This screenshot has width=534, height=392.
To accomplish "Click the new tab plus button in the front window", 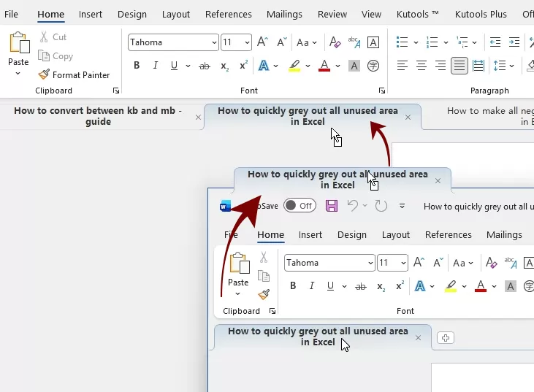I will click(x=446, y=338).
